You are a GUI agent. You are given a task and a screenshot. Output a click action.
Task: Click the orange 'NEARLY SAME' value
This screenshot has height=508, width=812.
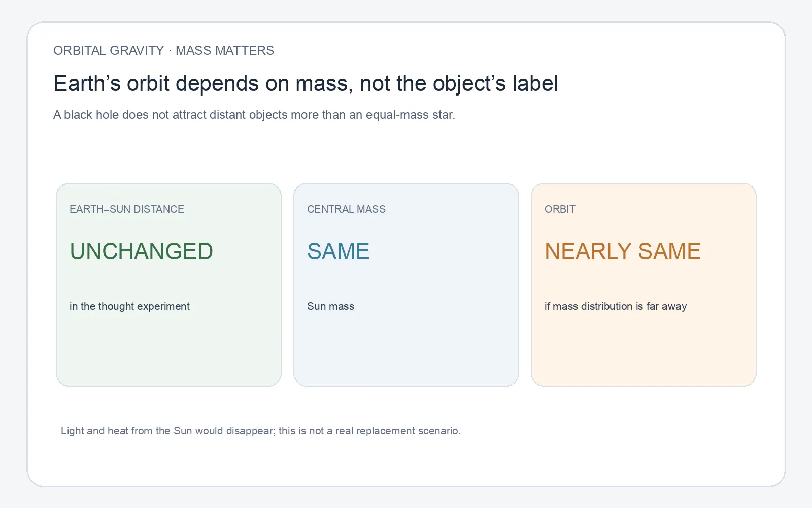pyautogui.click(x=623, y=251)
